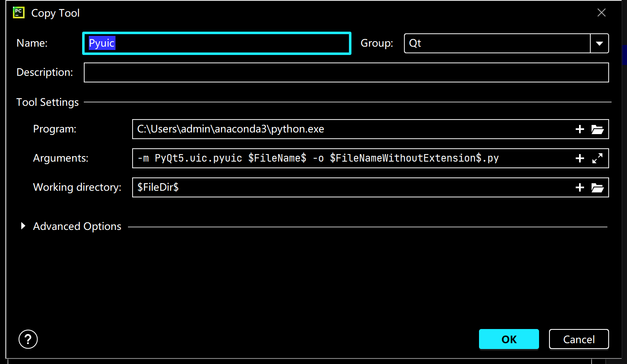The height and width of the screenshot is (364, 627).
Task: Insert a macro into Working directory
Action: [x=579, y=187]
